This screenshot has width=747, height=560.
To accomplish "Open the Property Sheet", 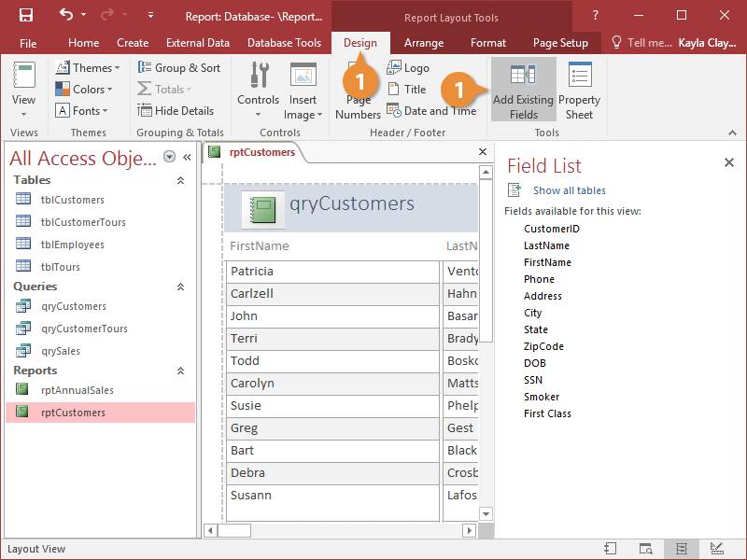I will [x=579, y=91].
